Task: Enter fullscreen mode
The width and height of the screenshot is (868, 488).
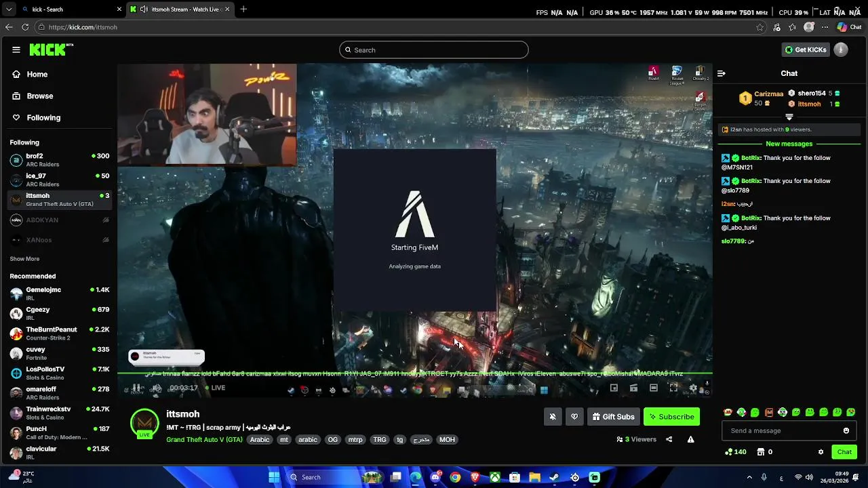Action: pyautogui.click(x=673, y=388)
